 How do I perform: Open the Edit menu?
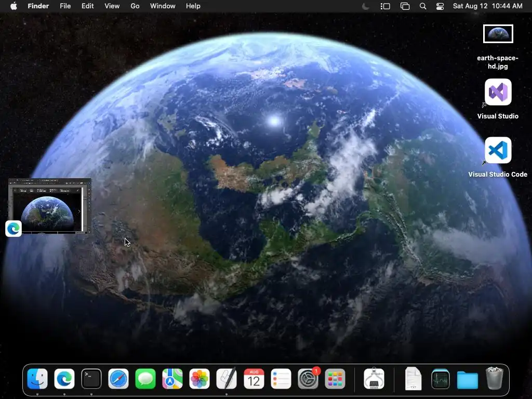pos(87,6)
